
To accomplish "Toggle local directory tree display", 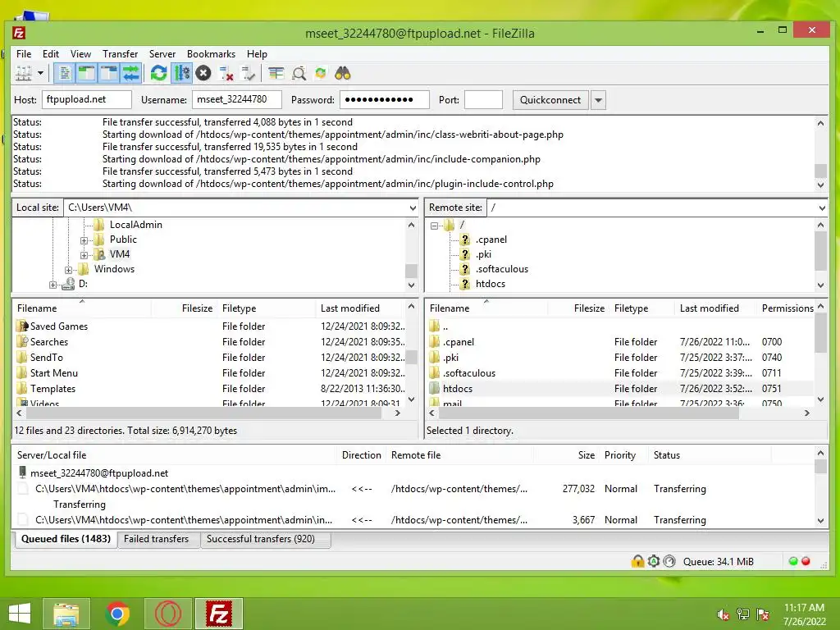I will 86,73.
